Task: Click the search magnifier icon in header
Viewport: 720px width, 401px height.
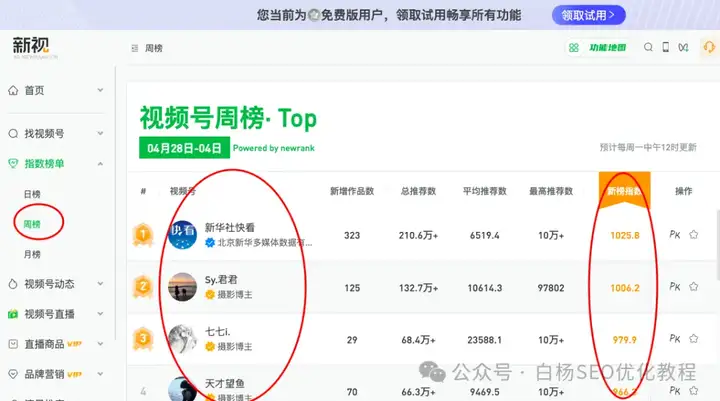Action: click(648, 47)
